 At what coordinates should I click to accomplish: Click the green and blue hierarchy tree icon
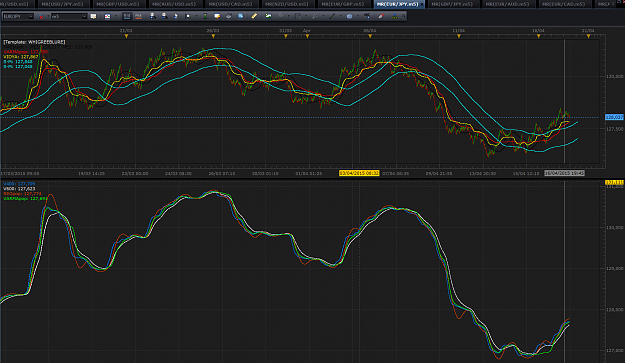coord(394,16)
